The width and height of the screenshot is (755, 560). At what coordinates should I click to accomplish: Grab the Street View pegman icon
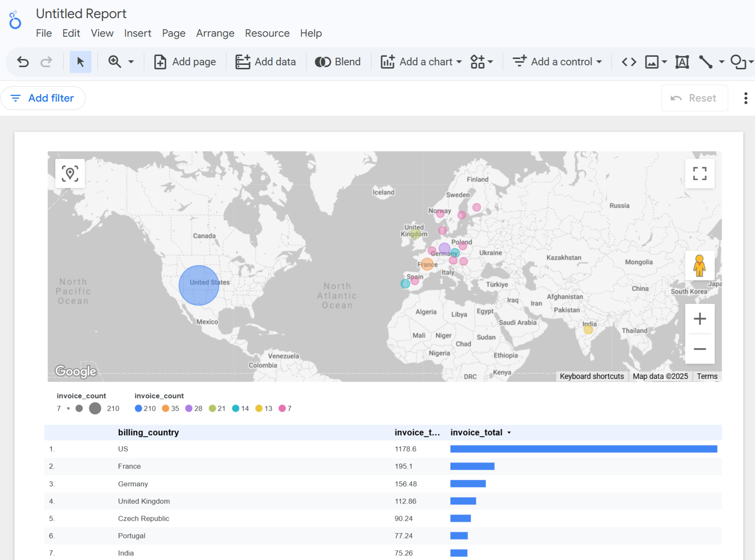point(699,265)
